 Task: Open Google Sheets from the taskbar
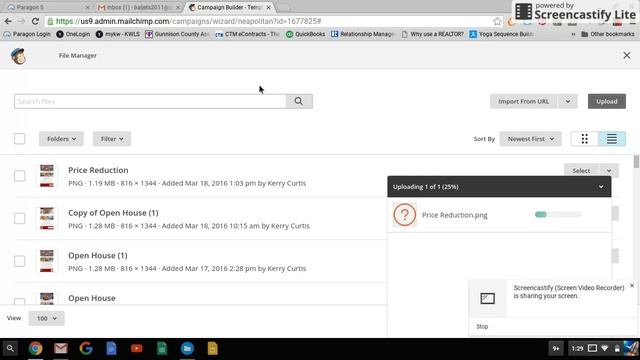(x=162, y=348)
